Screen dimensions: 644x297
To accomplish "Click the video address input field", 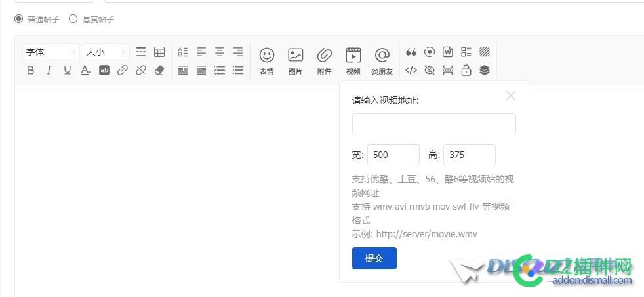I will pyautogui.click(x=433, y=124).
